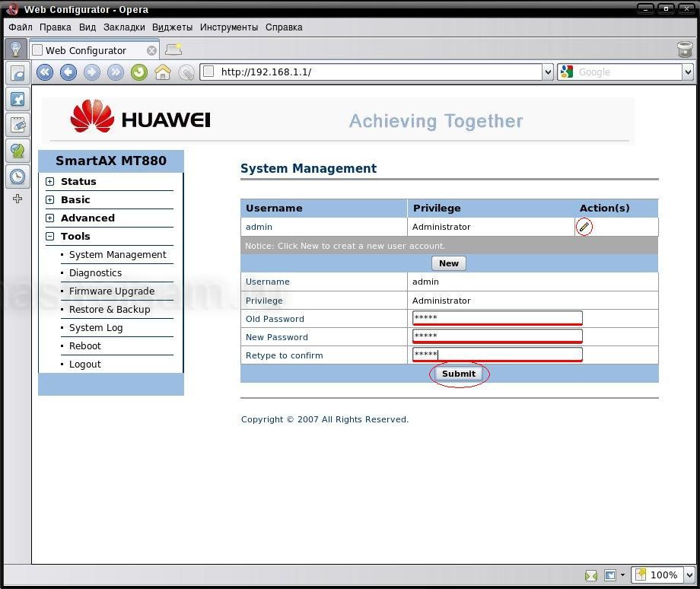Open the closed tabs trash can

coord(685,49)
